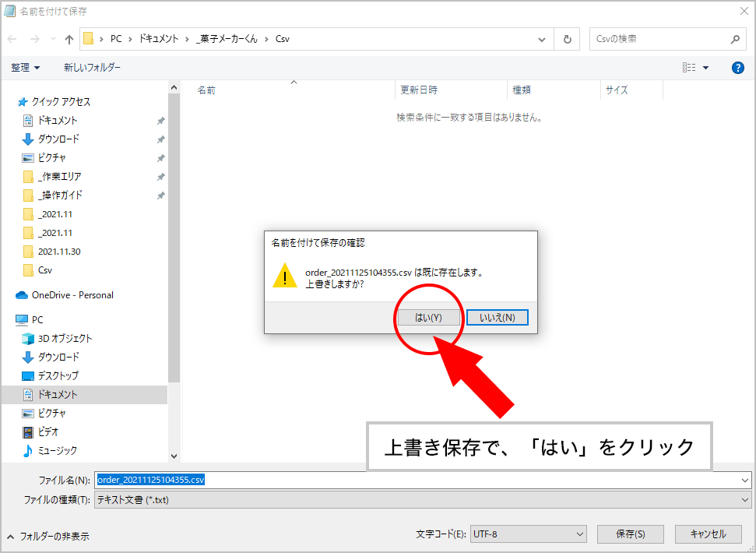Click the Forward navigation arrow

click(35, 39)
